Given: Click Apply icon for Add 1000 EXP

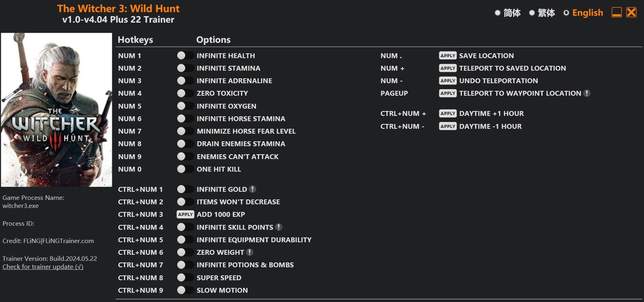Looking at the screenshot, I should 185,214.
